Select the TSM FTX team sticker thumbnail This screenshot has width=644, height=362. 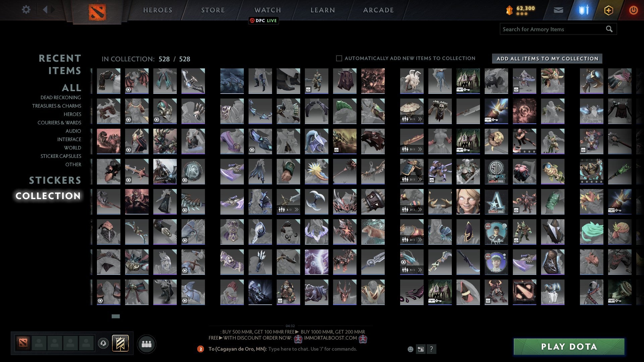tap(496, 172)
